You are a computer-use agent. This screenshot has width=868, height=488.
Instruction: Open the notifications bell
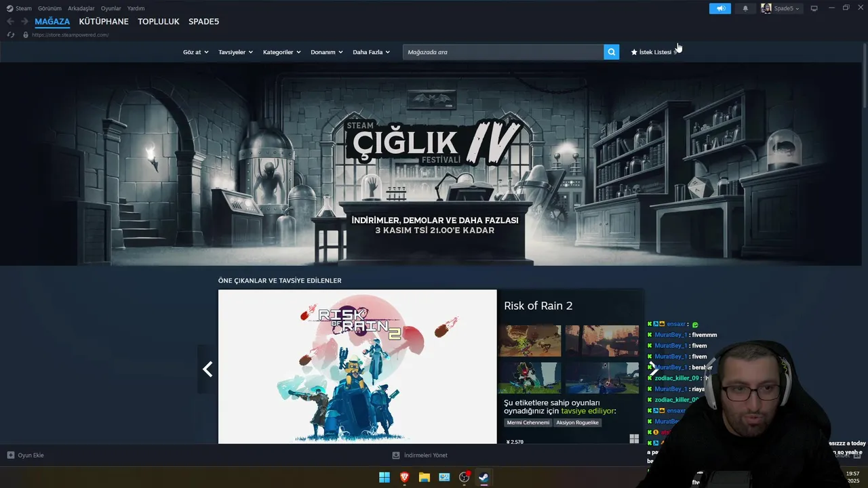point(745,8)
